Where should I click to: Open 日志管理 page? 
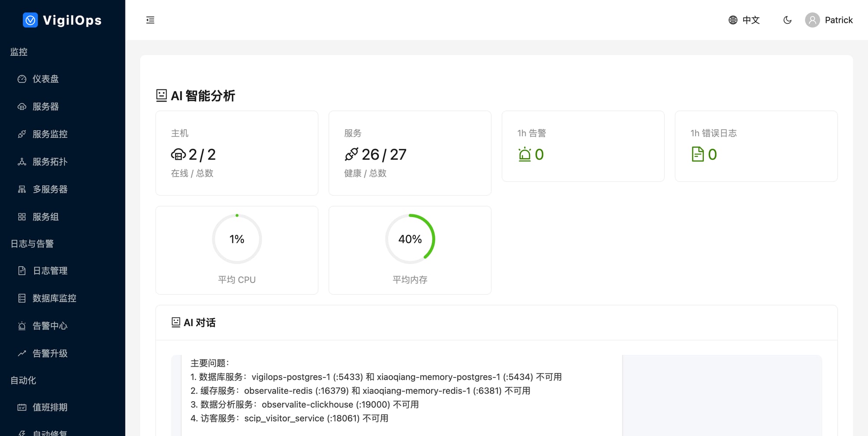point(62,271)
